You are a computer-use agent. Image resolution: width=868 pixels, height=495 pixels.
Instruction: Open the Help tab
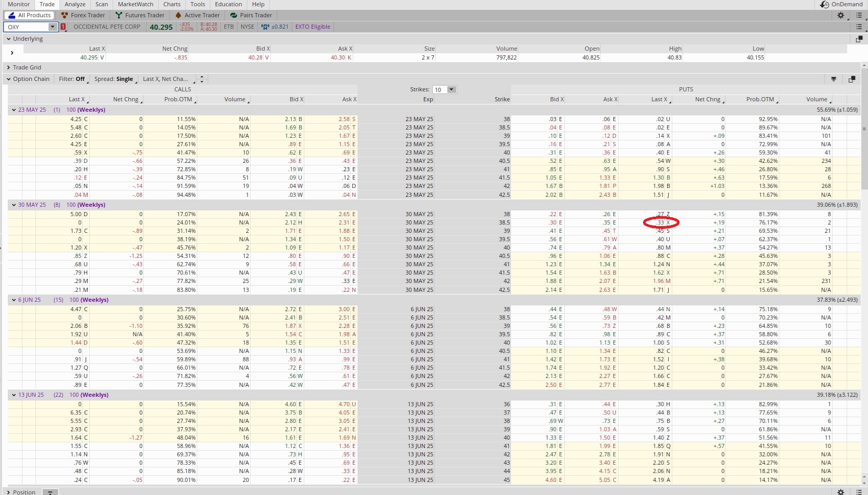coord(258,4)
